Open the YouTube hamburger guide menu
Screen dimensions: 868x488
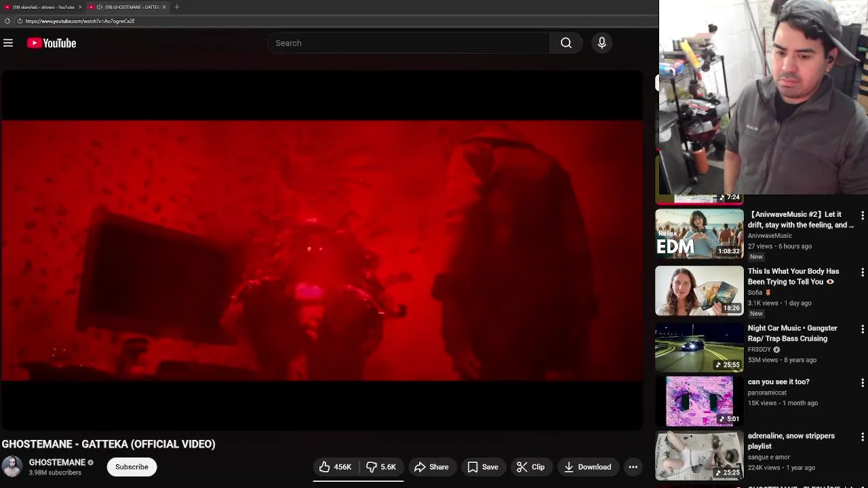tap(8, 43)
